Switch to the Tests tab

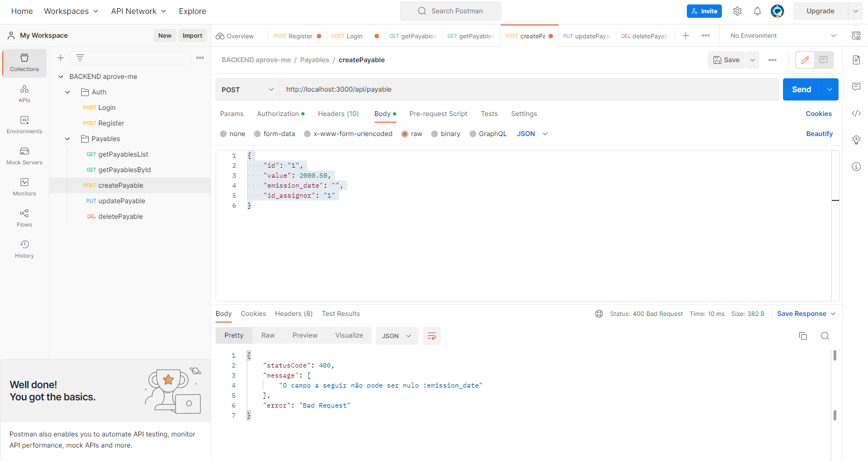(x=489, y=113)
